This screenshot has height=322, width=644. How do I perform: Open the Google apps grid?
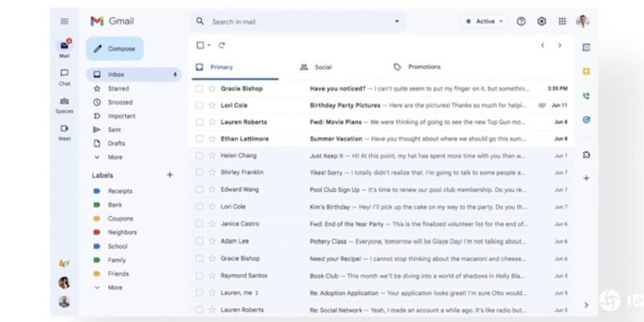click(562, 21)
